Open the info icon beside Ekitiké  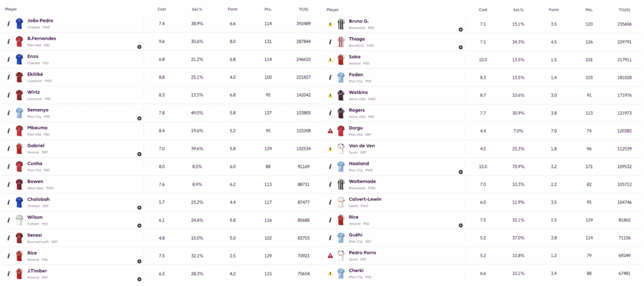pyautogui.click(x=9, y=77)
